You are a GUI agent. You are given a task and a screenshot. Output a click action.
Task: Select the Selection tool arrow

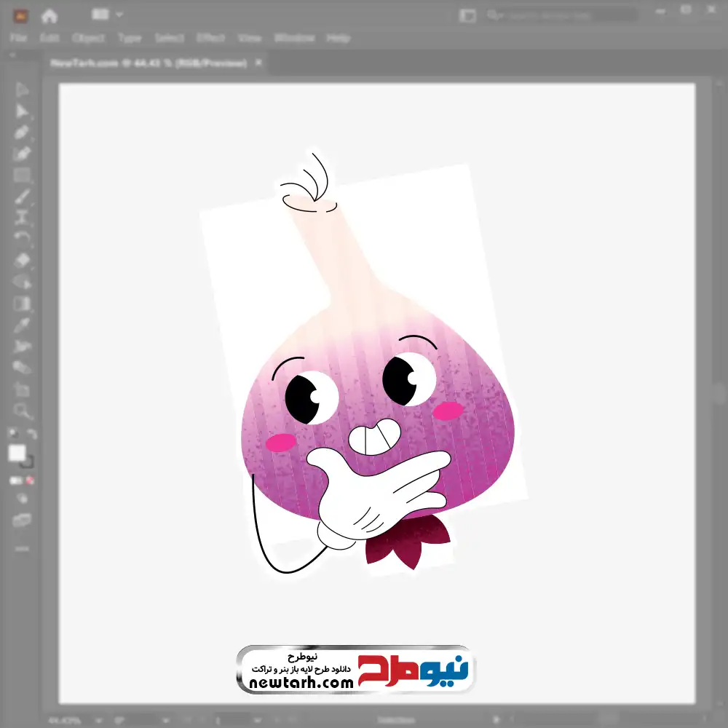click(x=22, y=90)
